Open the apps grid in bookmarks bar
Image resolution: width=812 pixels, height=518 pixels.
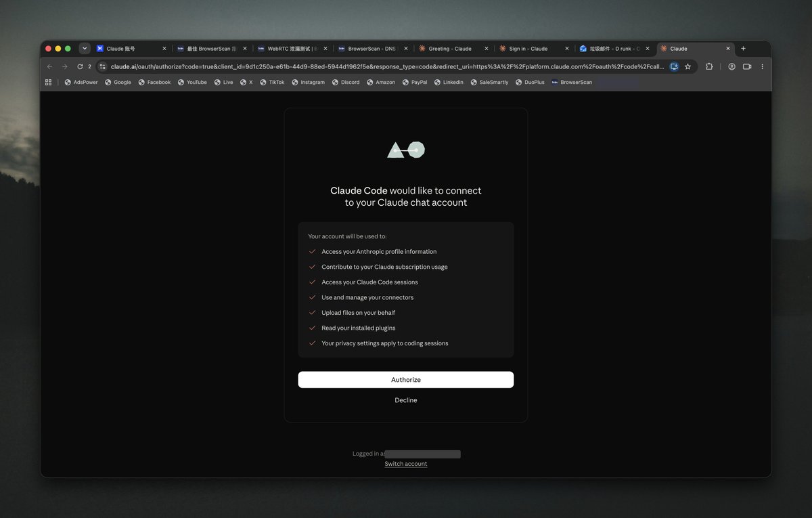pyautogui.click(x=48, y=82)
